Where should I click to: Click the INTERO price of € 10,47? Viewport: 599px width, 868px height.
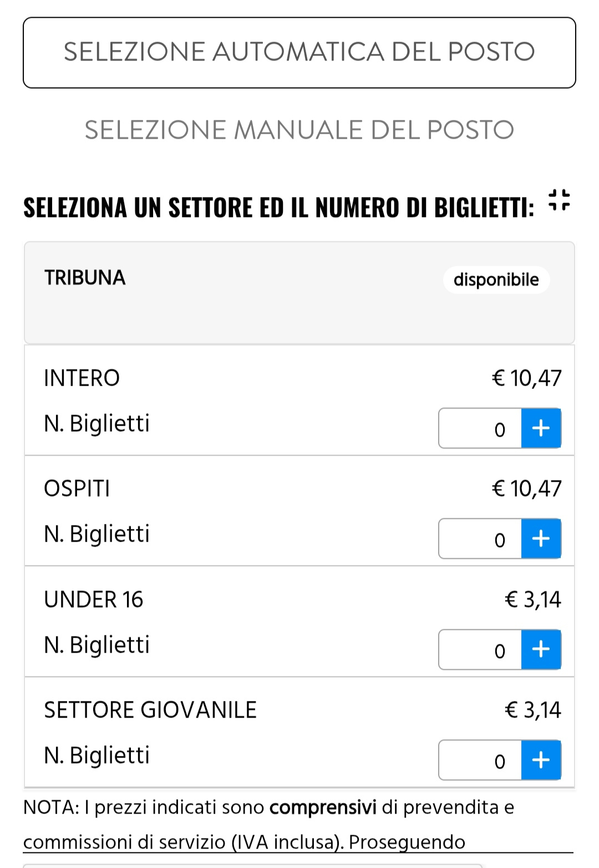point(526,379)
